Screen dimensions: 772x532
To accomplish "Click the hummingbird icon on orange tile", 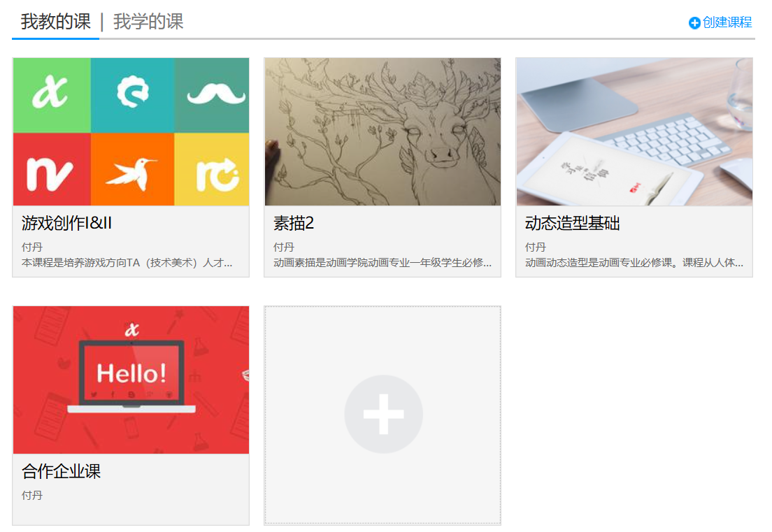I will [x=131, y=170].
